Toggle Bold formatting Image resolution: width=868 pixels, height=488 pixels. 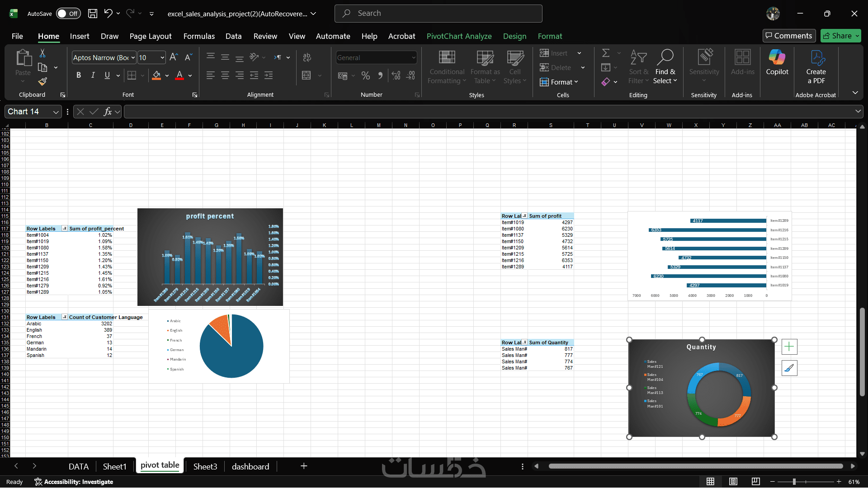tap(79, 75)
